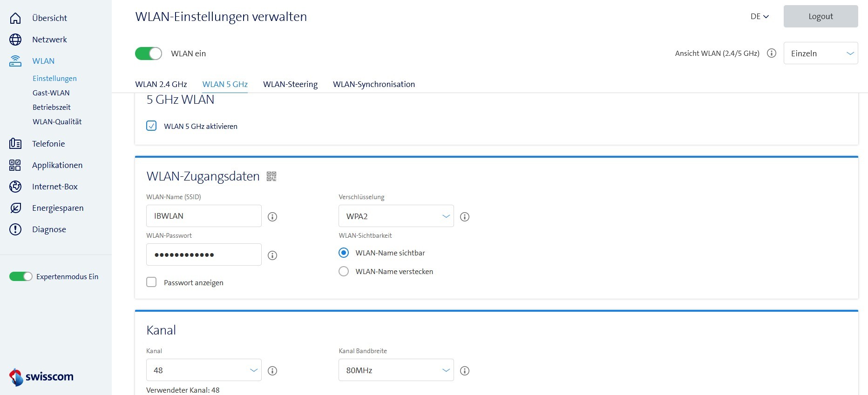This screenshot has height=395, width=868.
Task: Go to Gast-WLAN in sidebar
Action: click(x=51, y=93)
